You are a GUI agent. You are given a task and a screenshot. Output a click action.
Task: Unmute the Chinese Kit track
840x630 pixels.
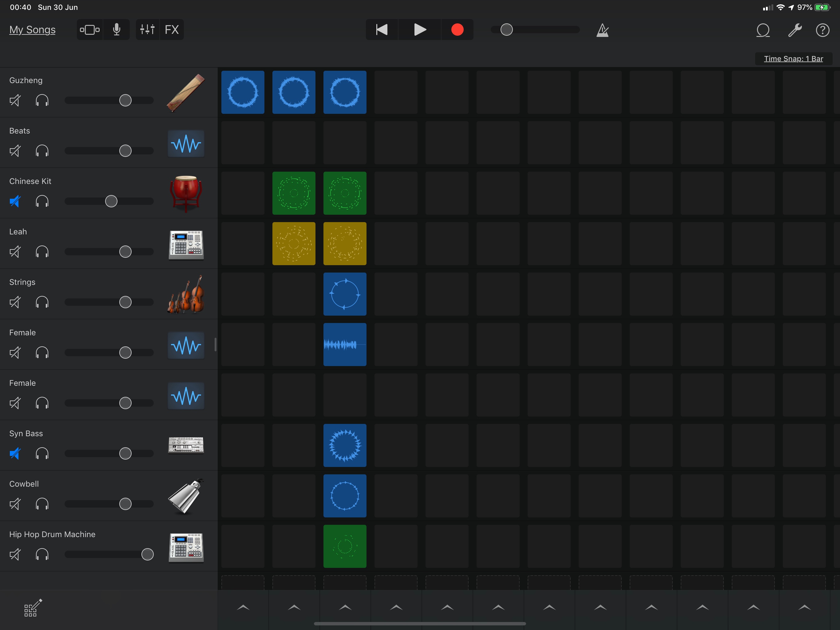pos(15,201)
